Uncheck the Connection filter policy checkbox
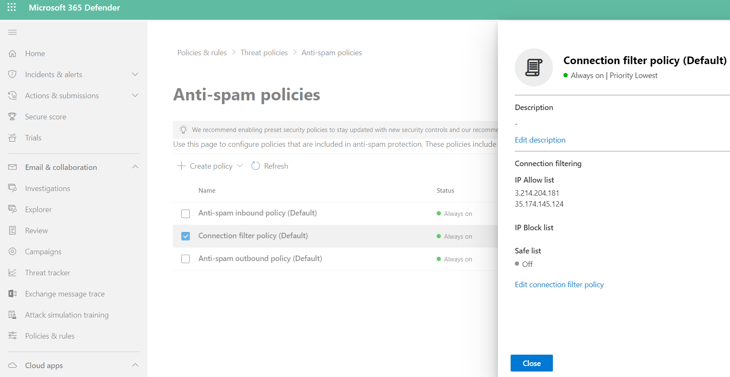 185,236
